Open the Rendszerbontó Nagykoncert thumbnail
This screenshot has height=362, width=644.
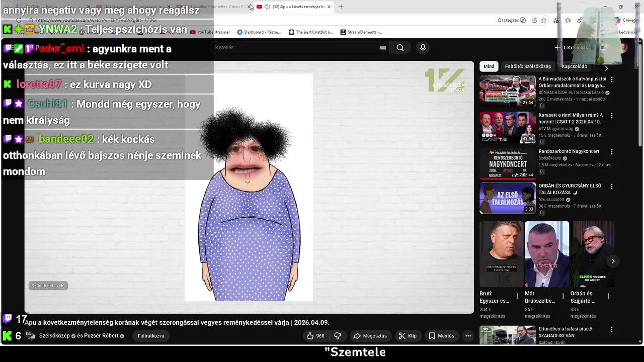(x=508, y=163)
